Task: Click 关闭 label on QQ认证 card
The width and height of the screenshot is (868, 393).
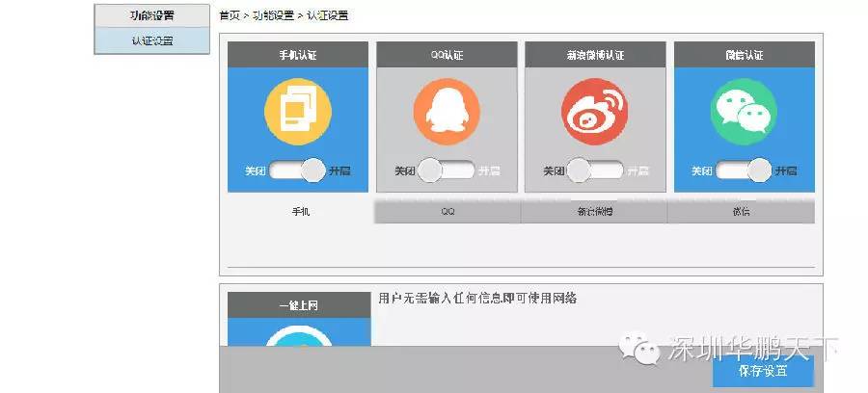Action: pyautogui.click(x=405, y=171)
